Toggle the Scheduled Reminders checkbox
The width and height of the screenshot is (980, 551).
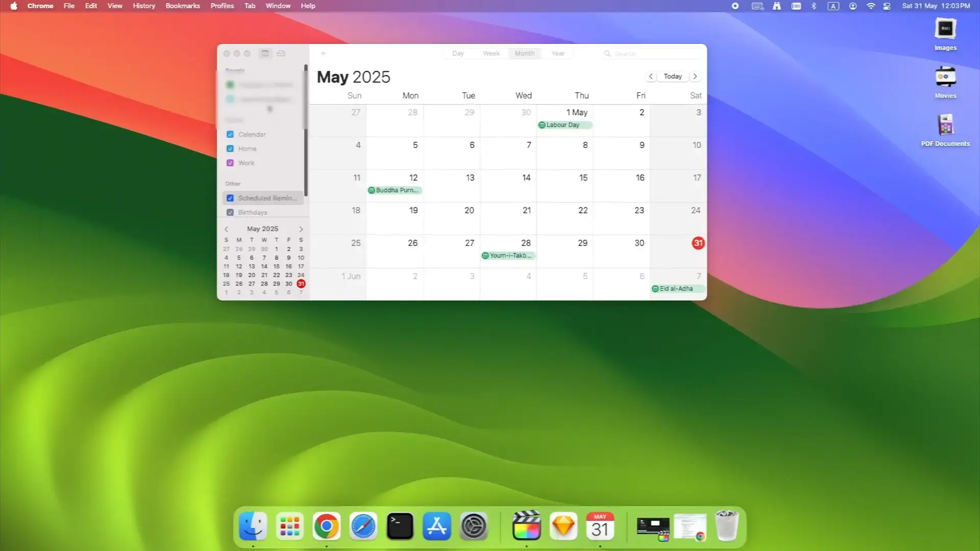[230, 198]
